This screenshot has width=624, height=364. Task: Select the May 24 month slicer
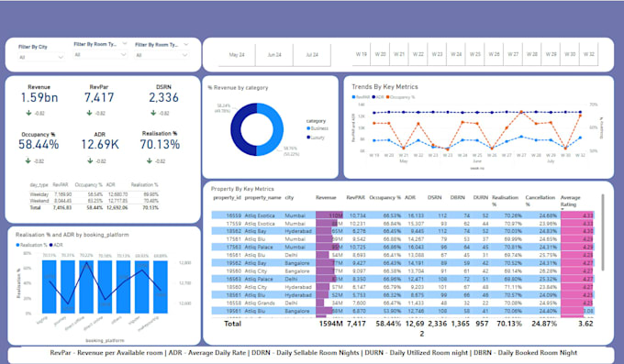click(x=237, y=54)
